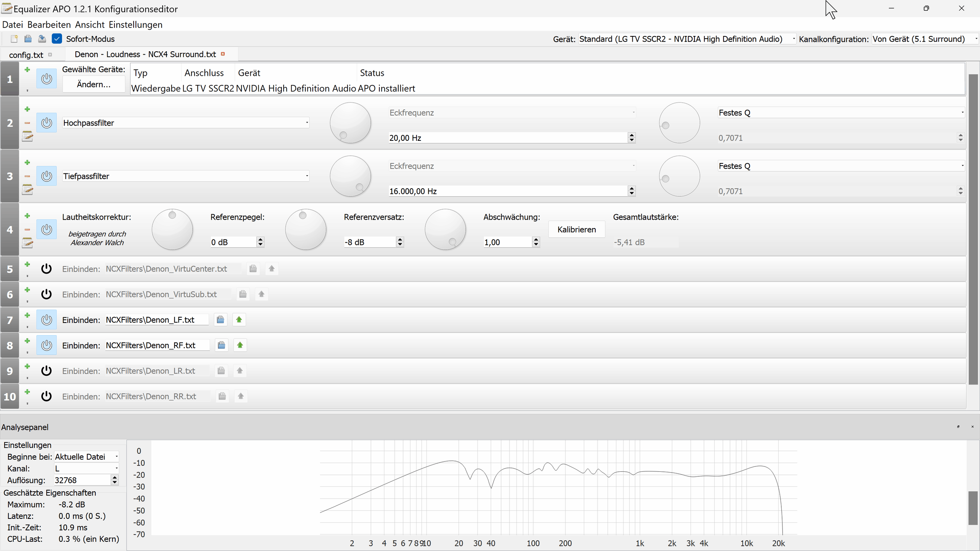Switch to the config.txt tab

coord(26,55)
